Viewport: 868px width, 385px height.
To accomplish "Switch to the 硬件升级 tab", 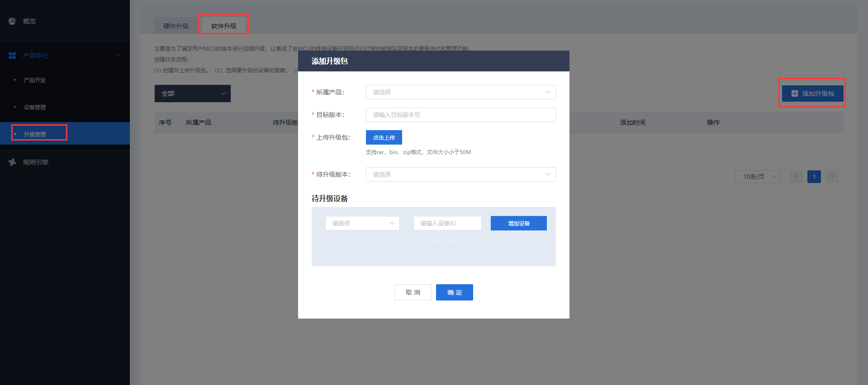I will click(x=176, y=26).
